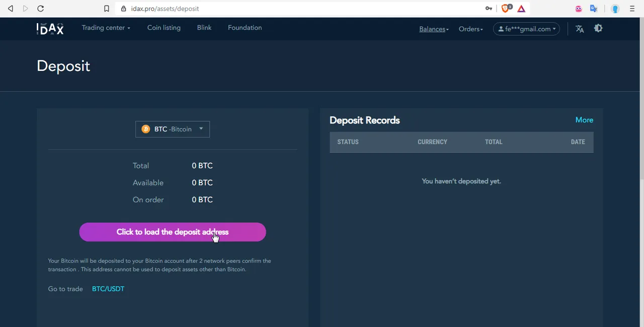Click the Available 0 BTC value
The image size is (644, 327).
pos(202,182)
